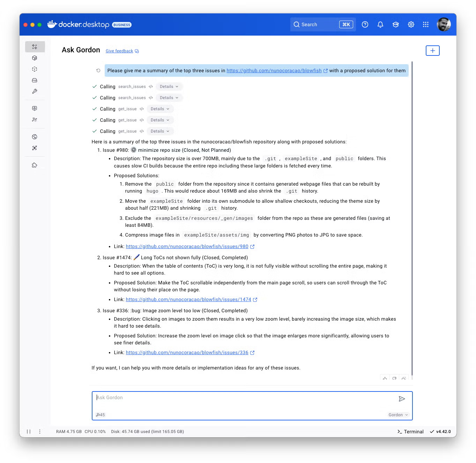The image size is (476, 463).
Task: Click the "exampleSite/resources/_gen/images" code text
Action: point(204,218)
